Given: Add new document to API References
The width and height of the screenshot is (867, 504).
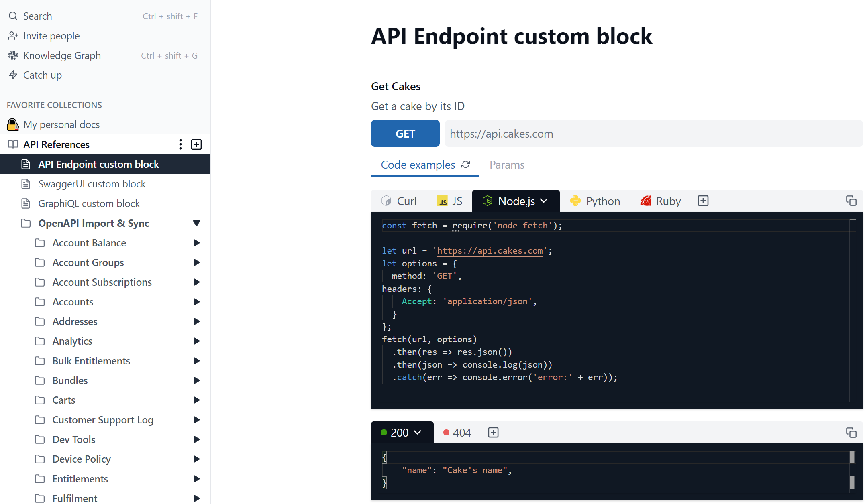Looking at the screenshot, I should click(x=196, y=144).
